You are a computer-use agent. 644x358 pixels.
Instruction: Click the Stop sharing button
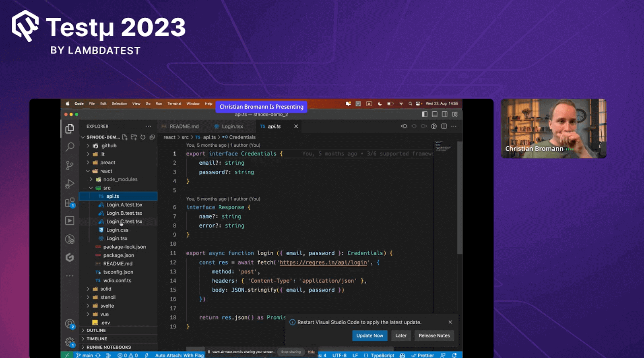(291, 352)
